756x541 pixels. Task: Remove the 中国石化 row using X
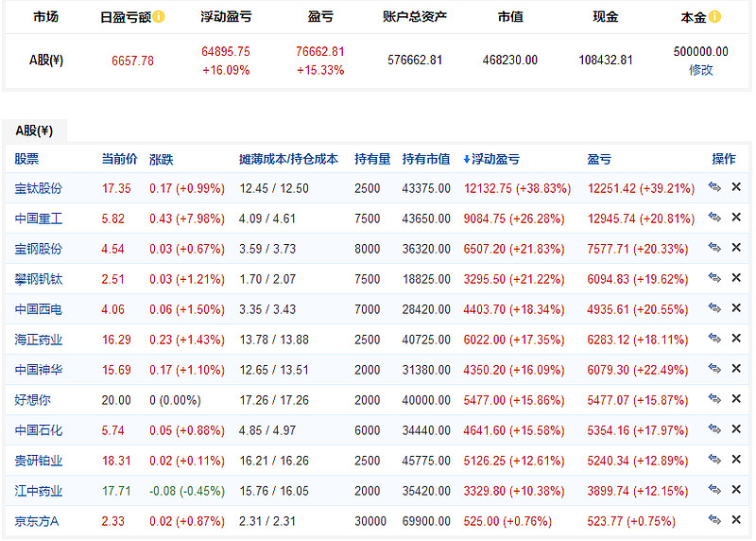[736, 429]
